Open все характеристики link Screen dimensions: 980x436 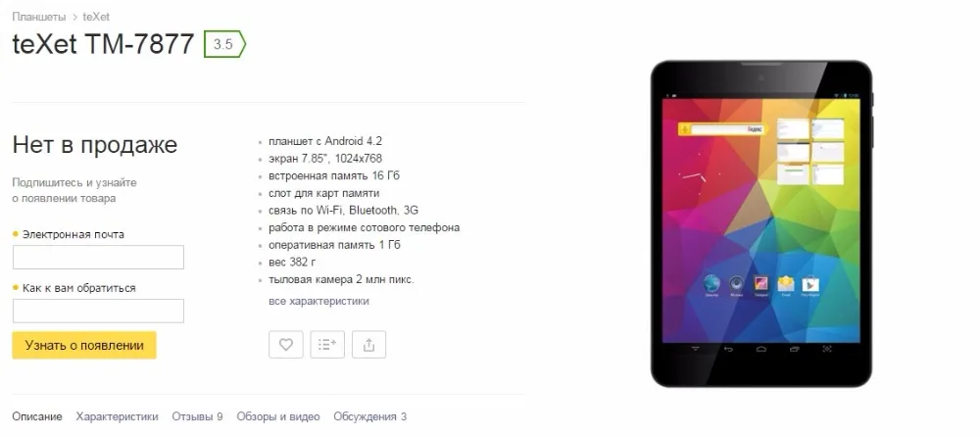pyautogui.click(x=318, y=301)
